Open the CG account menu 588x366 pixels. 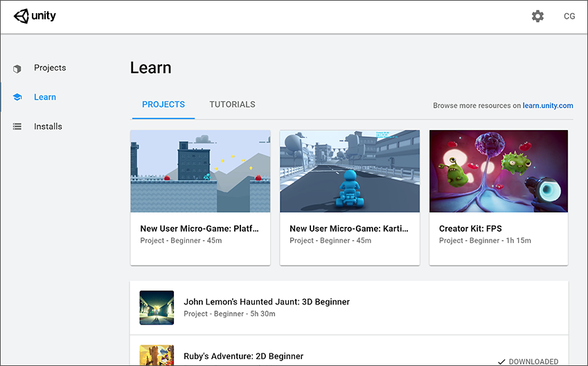(x=569, y=16)
